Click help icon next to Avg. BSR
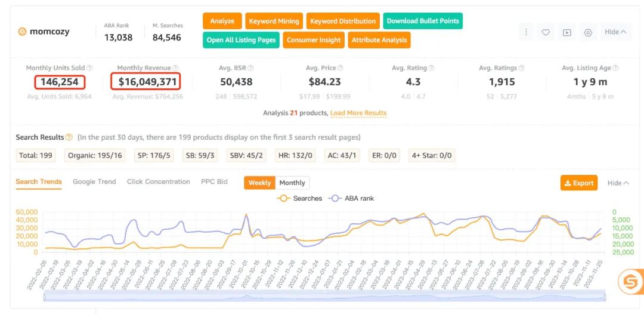Image resolution: width=644 pixels, height=314 pixels. pyautogui.click(x=250, y=68)
